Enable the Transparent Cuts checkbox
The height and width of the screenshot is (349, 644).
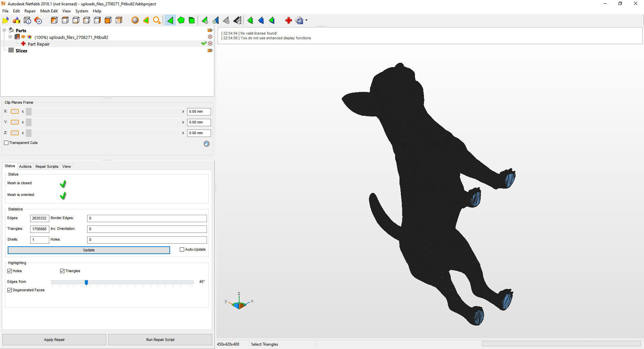[x=6, y=143]
